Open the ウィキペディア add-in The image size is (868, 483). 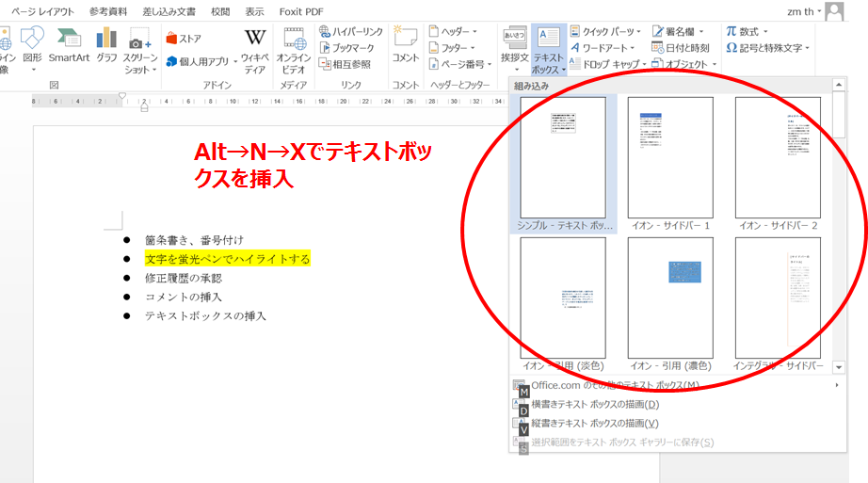(x=254, y=51)
